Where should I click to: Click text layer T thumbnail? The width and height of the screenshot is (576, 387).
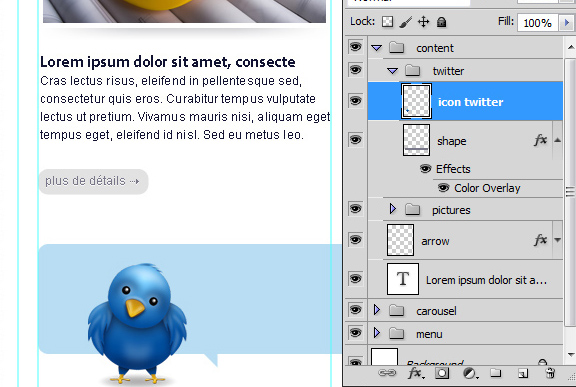click(403, 279)
